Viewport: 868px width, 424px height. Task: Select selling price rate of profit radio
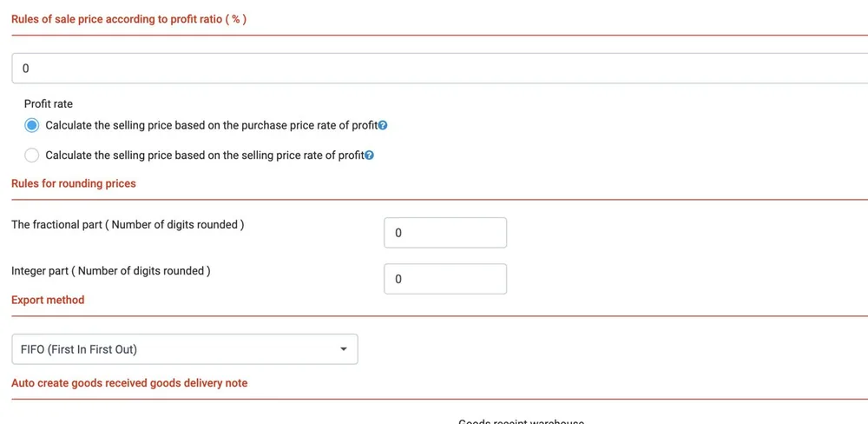click(x=32, y=156)
